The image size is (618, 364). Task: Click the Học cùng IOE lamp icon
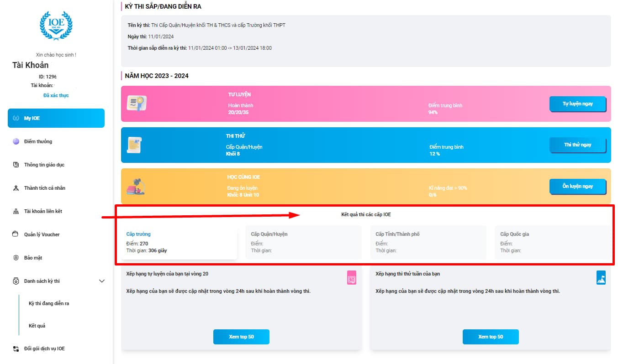tap(136, 186)
